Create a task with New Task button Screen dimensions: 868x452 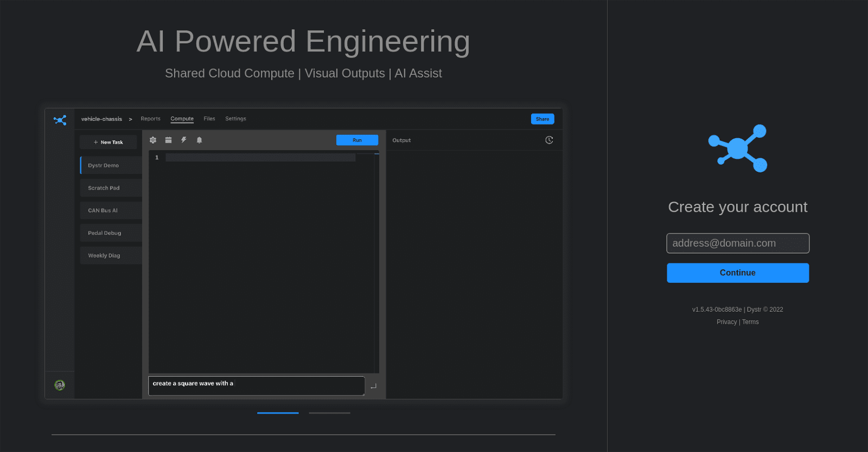108,142
